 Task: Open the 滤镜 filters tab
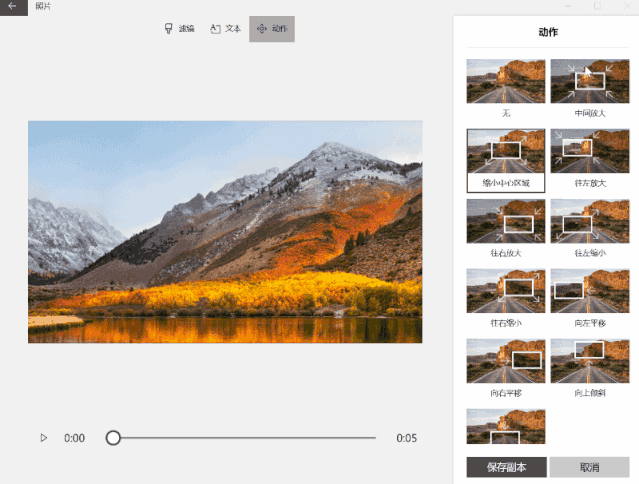[x=179, y=29]
